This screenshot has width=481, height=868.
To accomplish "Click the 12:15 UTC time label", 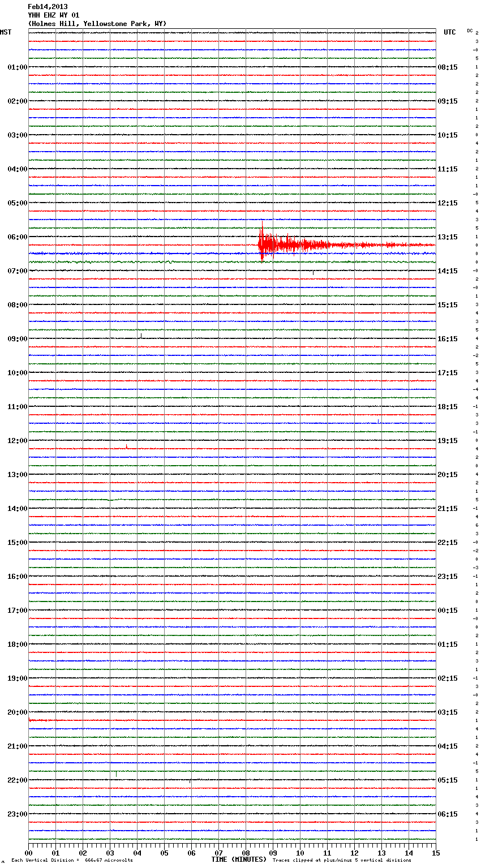I will (448, 203).
